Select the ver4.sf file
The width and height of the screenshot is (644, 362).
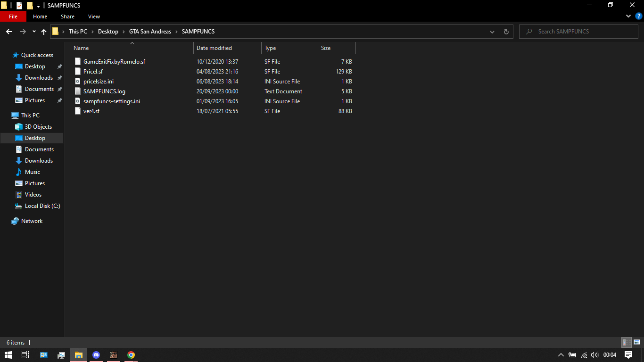[91, 111]
